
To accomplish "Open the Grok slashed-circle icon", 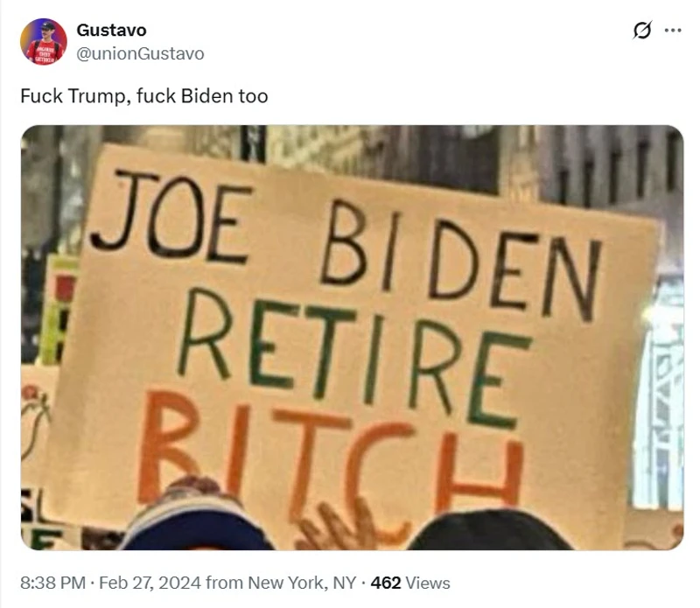I will 642,31.
